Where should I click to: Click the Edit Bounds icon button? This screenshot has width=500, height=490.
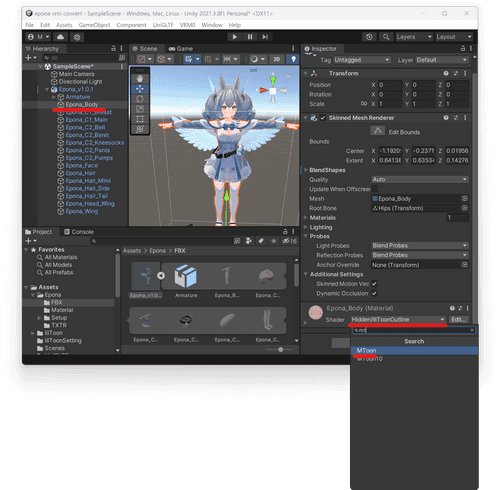click(x=377, y=131)
